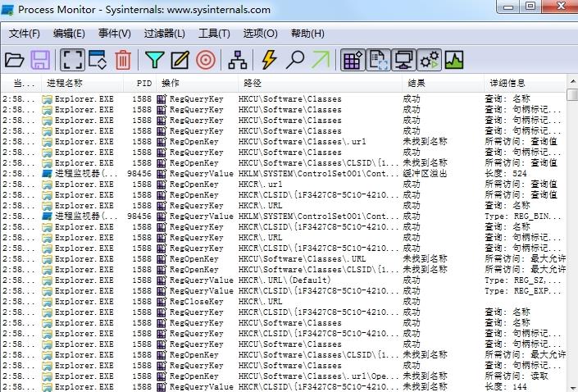Click the Type: REG_SZ detail cell
The width and height of the screenshot is (578, 392).
[523, 280]
